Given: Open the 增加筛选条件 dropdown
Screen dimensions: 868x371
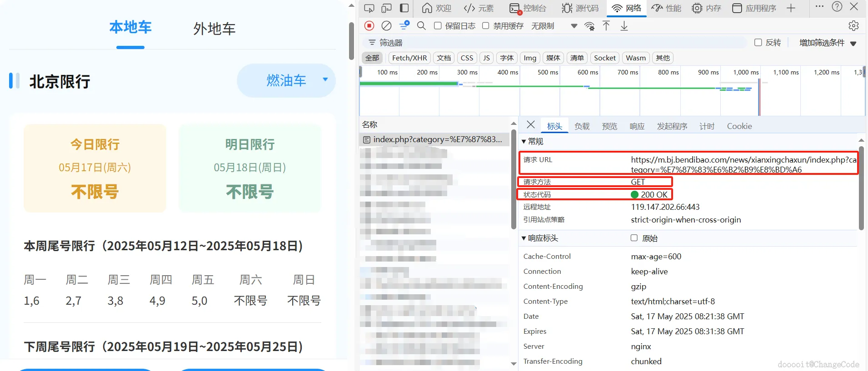Looking at the screenshot, I should tap(828, 43).
